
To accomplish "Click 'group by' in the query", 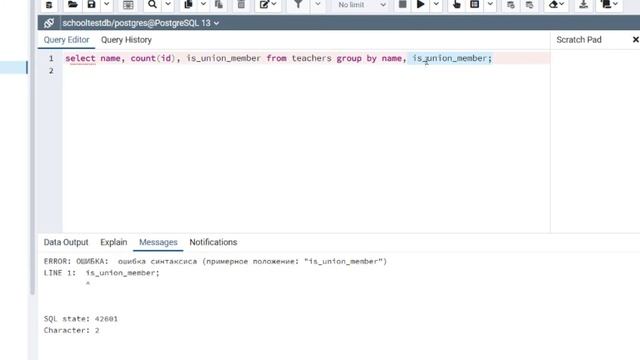I will click(x=356, y=58).
